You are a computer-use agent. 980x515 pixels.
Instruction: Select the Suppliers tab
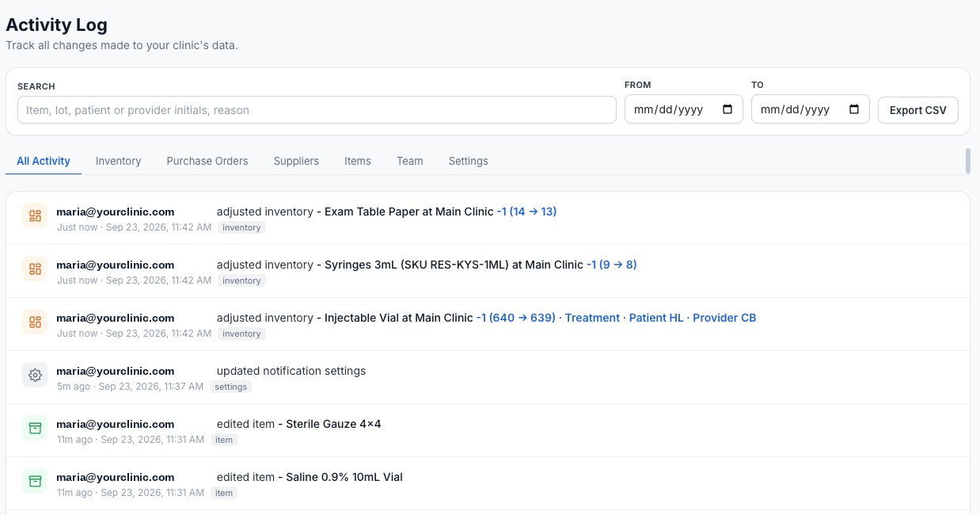pos(296,161)
